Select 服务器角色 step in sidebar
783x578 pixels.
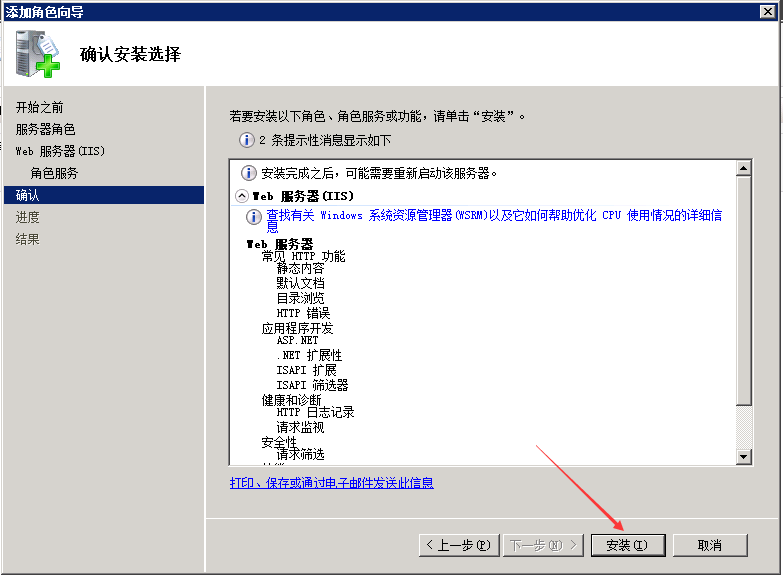click(45, 129)
